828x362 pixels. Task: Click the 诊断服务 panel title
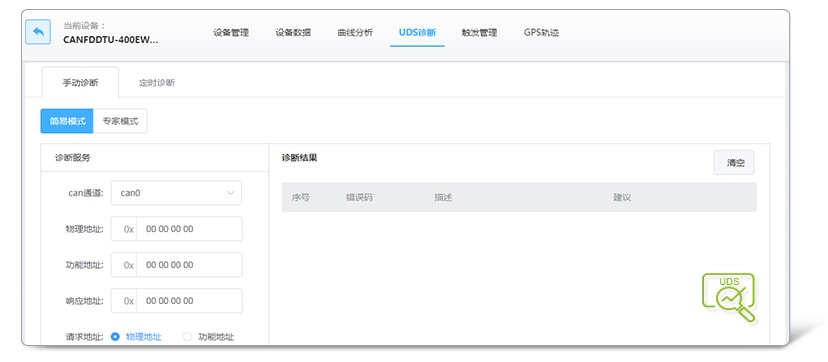(72, 158)
